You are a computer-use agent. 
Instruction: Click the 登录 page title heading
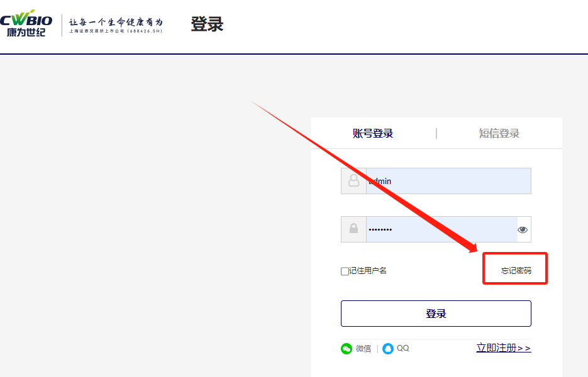click(207, 25)
